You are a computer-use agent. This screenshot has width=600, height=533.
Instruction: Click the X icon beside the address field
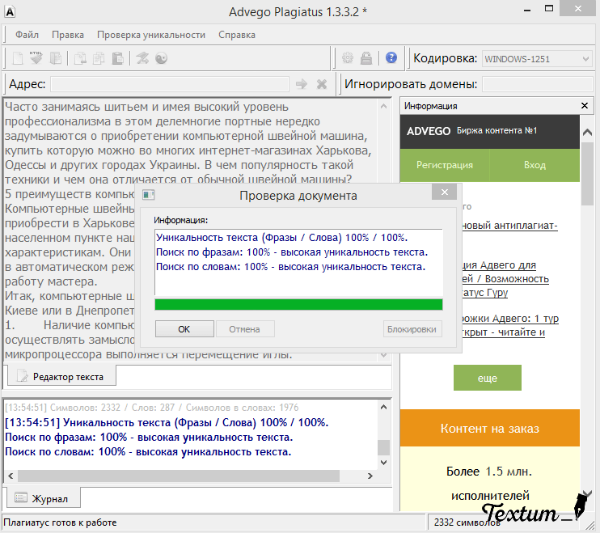tap(322, 84)
